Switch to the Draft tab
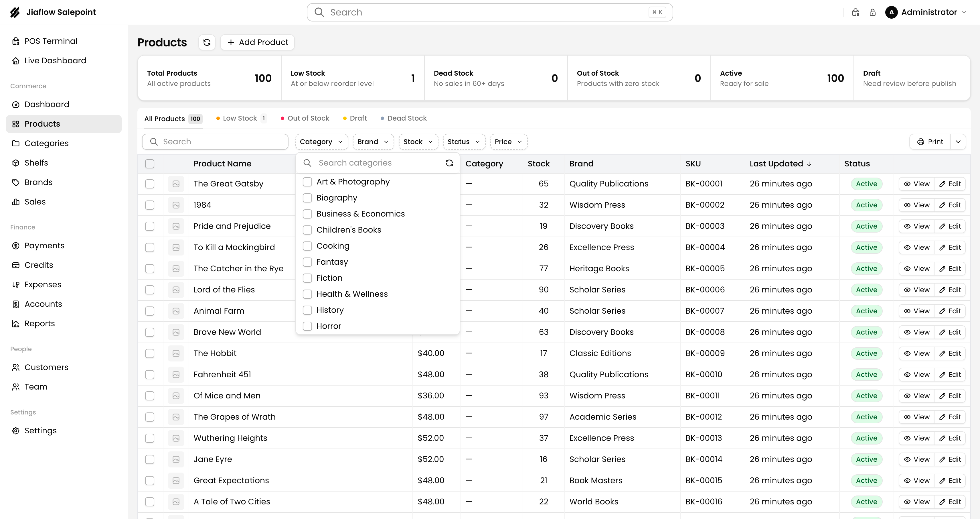Image resolution: width=980 pixels, height=519 pixels. tap(355, 118)
